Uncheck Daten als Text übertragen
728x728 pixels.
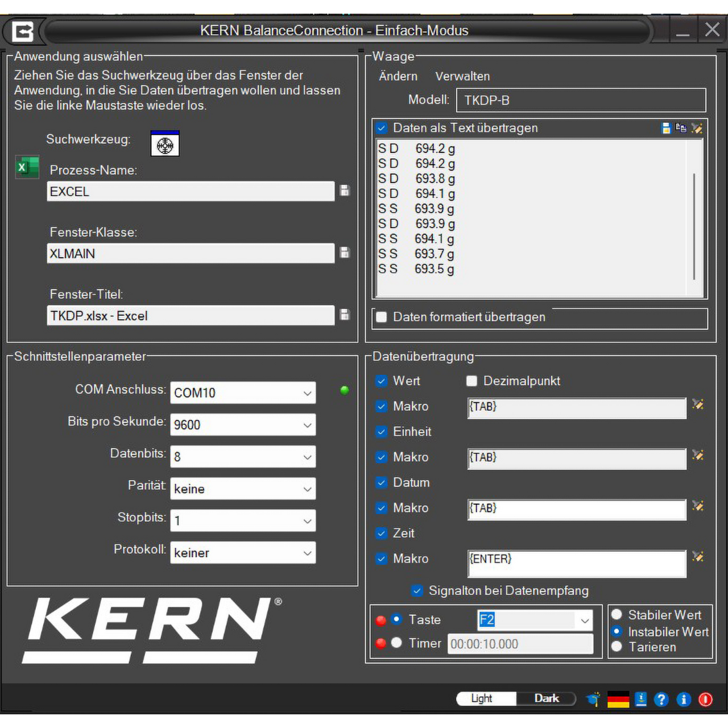(x=382, y=128)
